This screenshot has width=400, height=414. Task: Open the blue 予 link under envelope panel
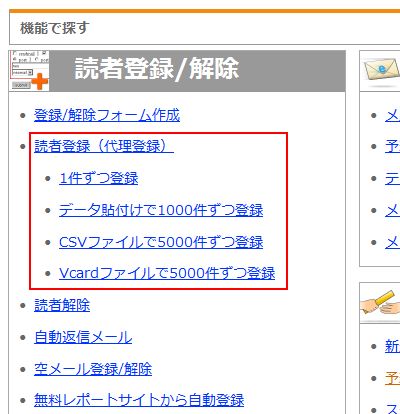[392, 146]
